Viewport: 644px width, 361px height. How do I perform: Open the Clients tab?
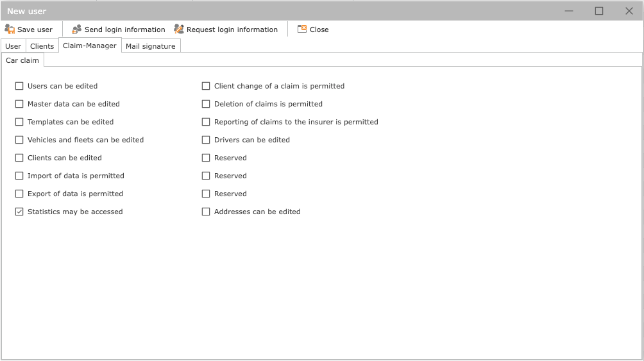click(x=42, y=46)
